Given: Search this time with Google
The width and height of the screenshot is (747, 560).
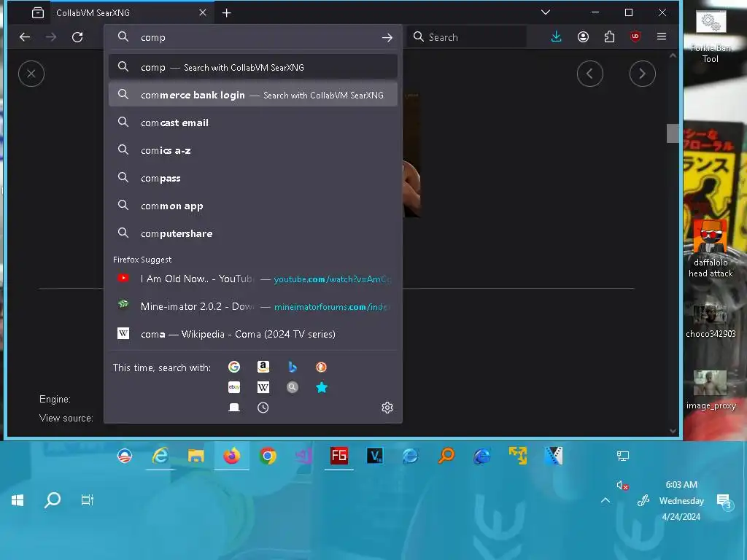Looking at the screenshot, I should 234,367.
